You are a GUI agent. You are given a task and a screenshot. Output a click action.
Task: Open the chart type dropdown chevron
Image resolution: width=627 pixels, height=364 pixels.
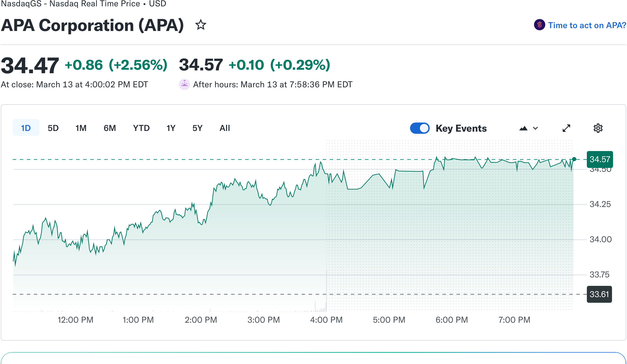tap(535, 129)
